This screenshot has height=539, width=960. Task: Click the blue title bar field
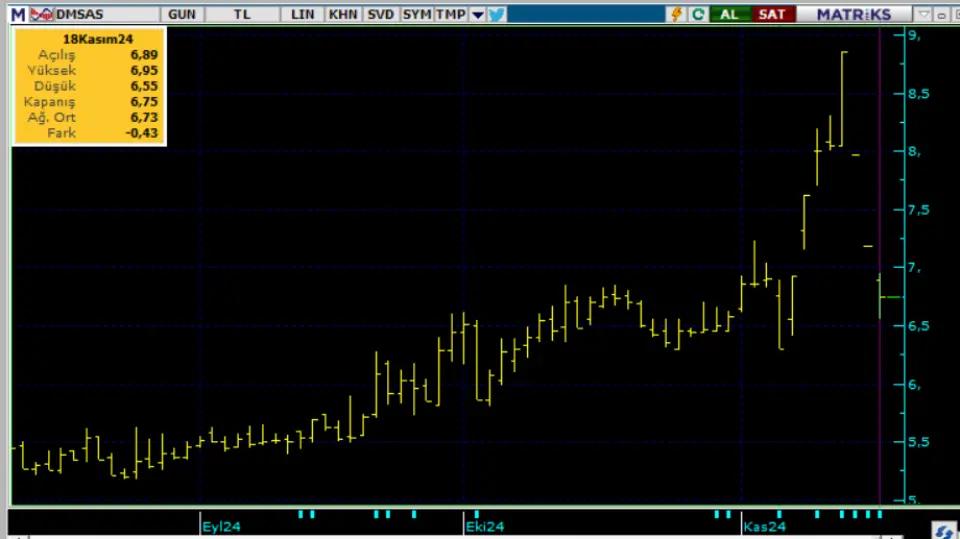click(x=586, y=14)
